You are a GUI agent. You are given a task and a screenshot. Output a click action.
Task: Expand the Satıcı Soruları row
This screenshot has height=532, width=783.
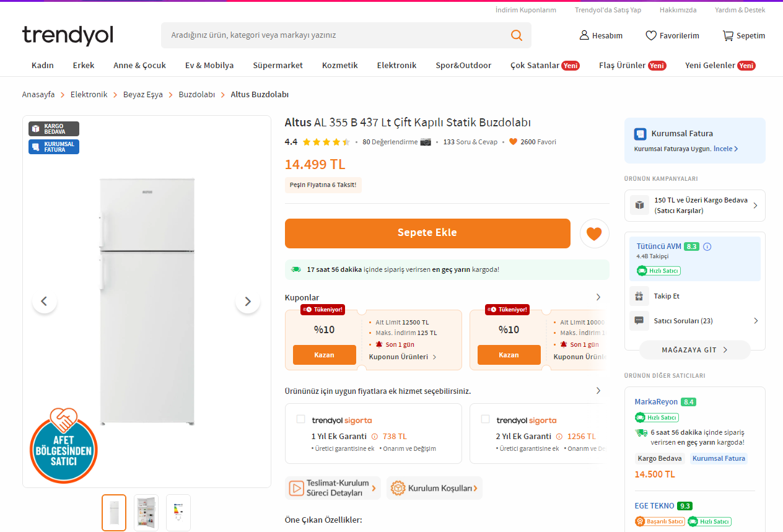point(755,321)
